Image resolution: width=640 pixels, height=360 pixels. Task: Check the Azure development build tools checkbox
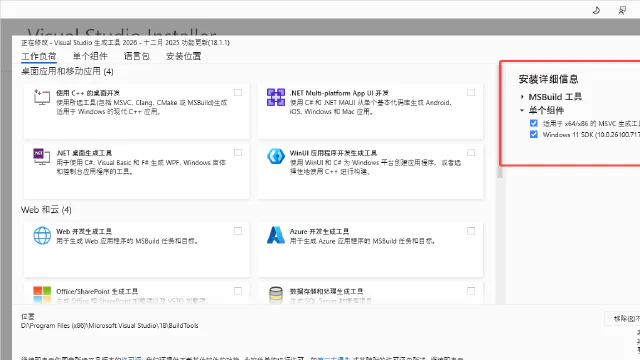pos(471,231)
